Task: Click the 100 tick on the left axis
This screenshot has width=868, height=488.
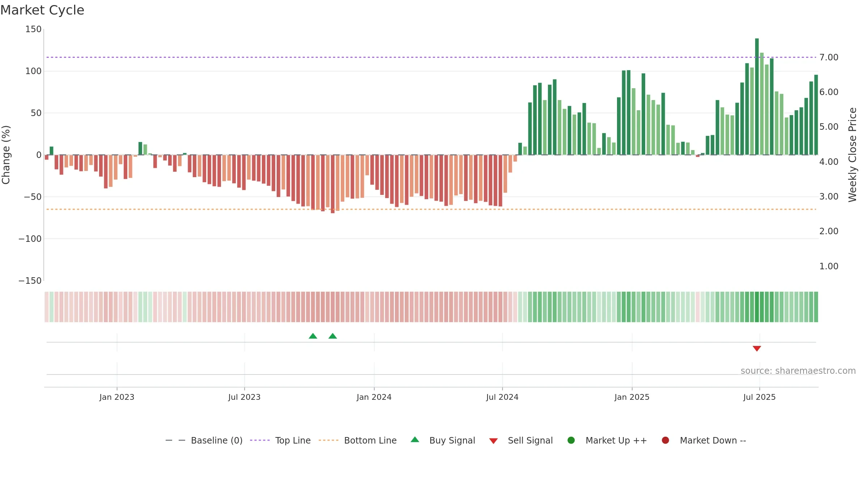Action: tap(33, 71)
